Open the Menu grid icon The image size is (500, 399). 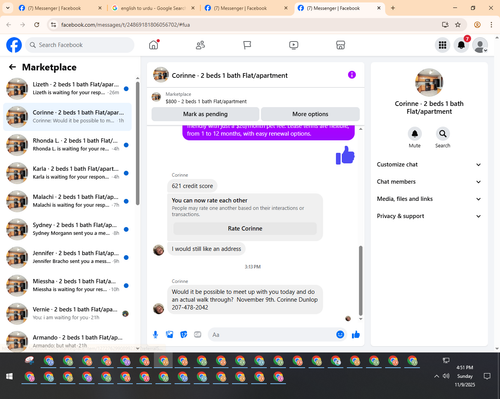pyautogui.click(x=442, y=45)
